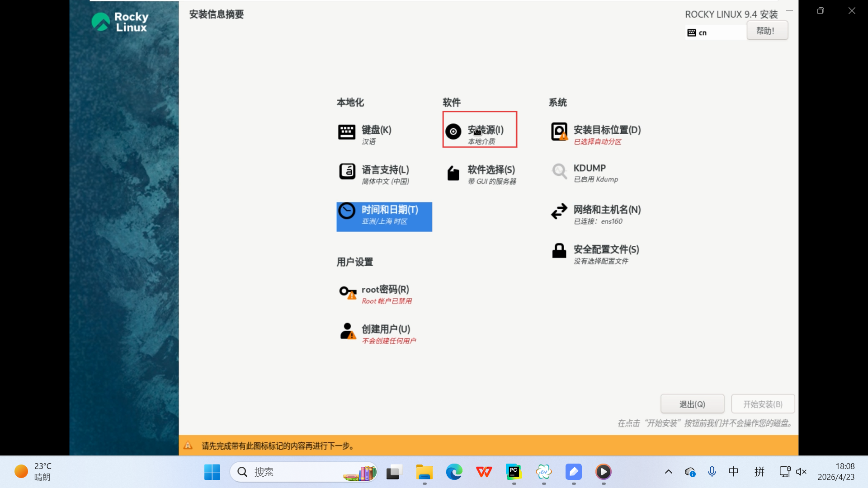Open root password (root密码) key icon
Image resolution: width=868 pixels, height=488 pixels.
348,292
